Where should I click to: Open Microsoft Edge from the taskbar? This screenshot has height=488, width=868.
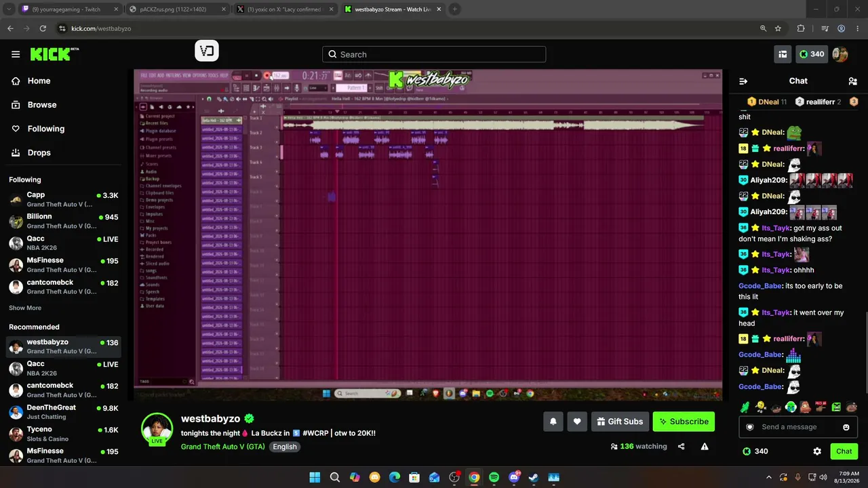[395, 477]
